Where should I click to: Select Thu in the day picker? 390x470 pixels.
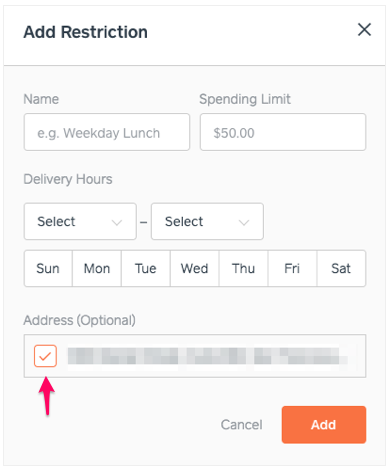pyautogui.click(x=243, y=268)
